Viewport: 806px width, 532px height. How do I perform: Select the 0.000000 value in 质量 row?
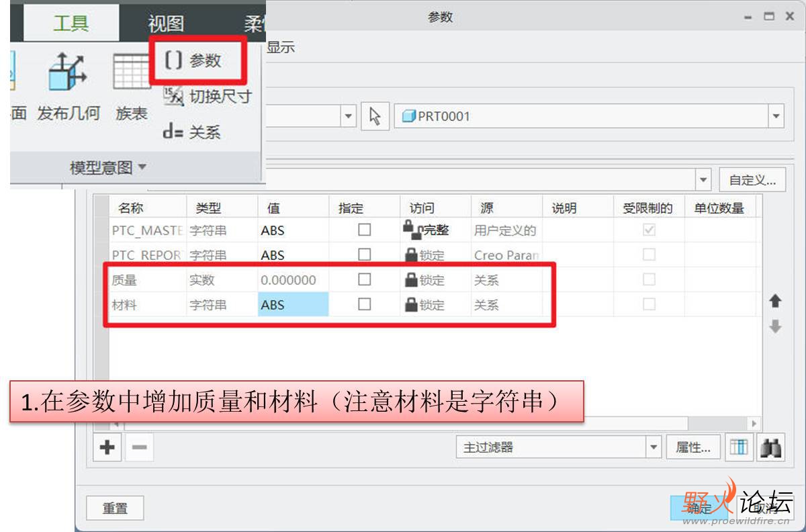(294, 279)
